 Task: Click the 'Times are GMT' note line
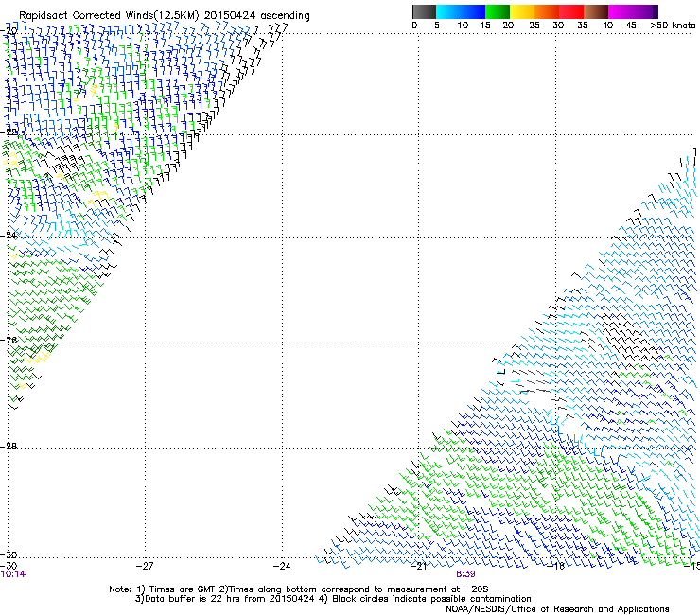299,589
